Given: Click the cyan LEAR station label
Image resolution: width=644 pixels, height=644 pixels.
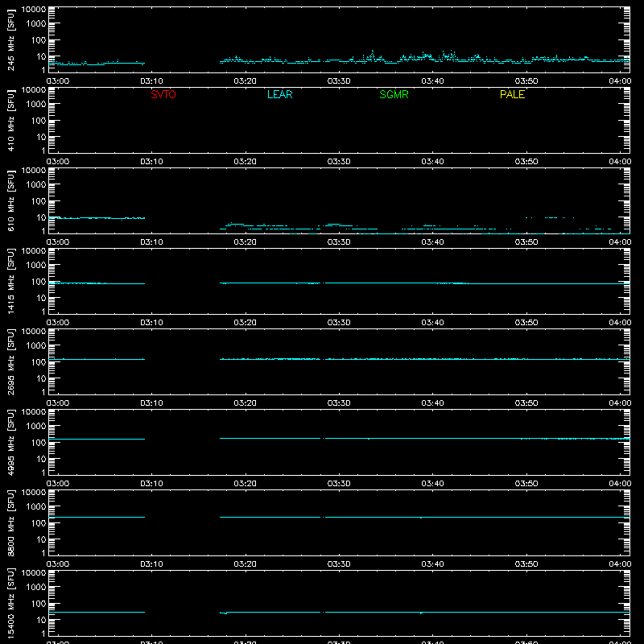Looking at the screenshot, I should point(279,94).
